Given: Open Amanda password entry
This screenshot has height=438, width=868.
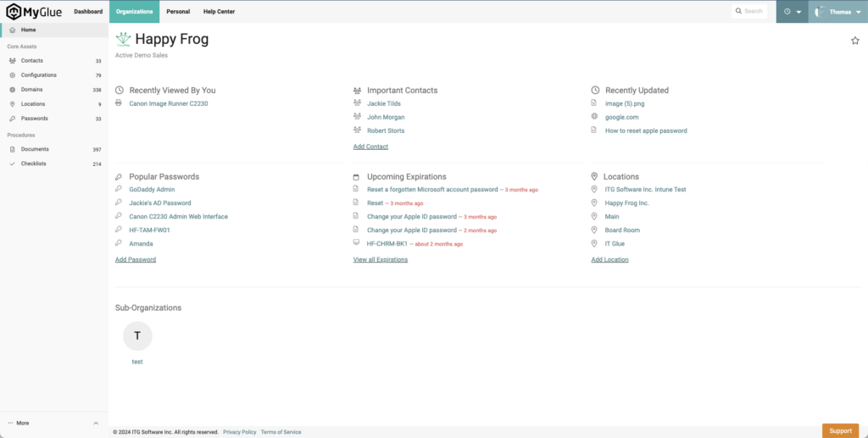Looking at the screenshot, I should [x=141, y=244].
